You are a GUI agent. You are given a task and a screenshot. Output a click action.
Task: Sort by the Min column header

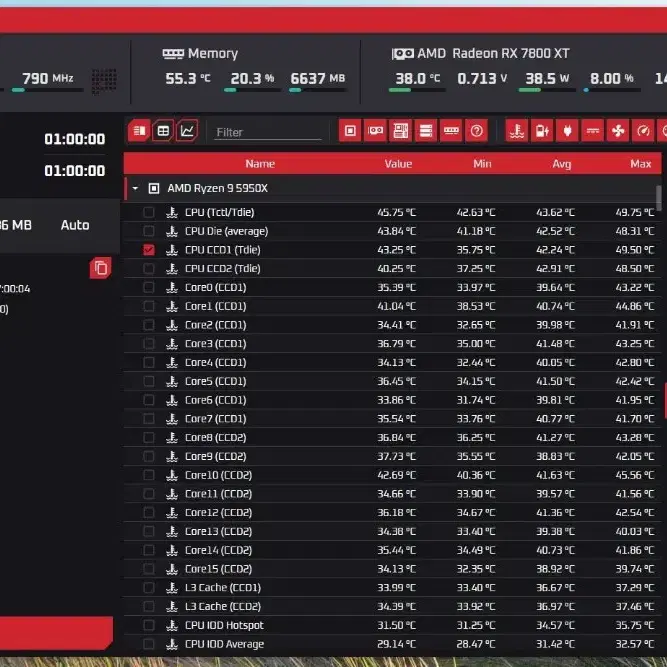click(482, 164)
